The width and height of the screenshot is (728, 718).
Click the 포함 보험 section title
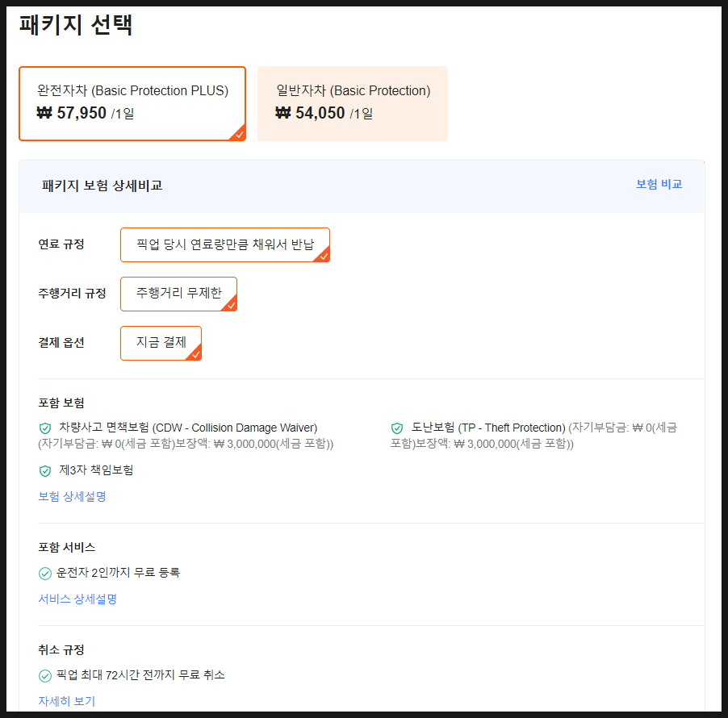61,403
